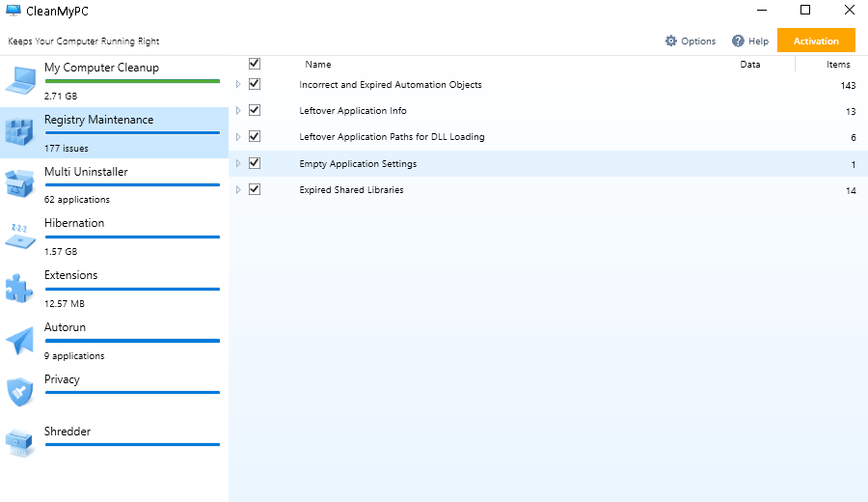Click the 9 applications Autorun text

point(74,355)
